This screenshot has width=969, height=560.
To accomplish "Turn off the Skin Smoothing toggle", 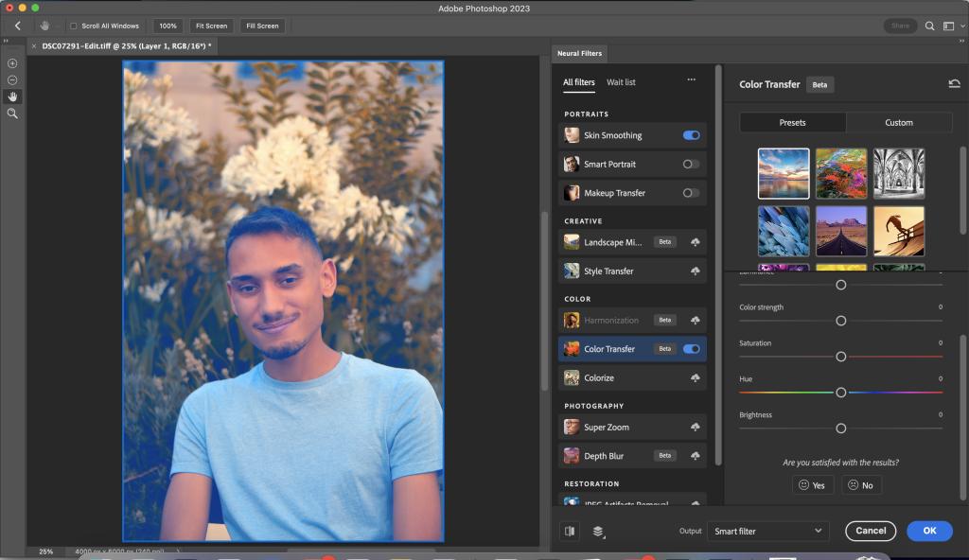I will click(692, 135).
